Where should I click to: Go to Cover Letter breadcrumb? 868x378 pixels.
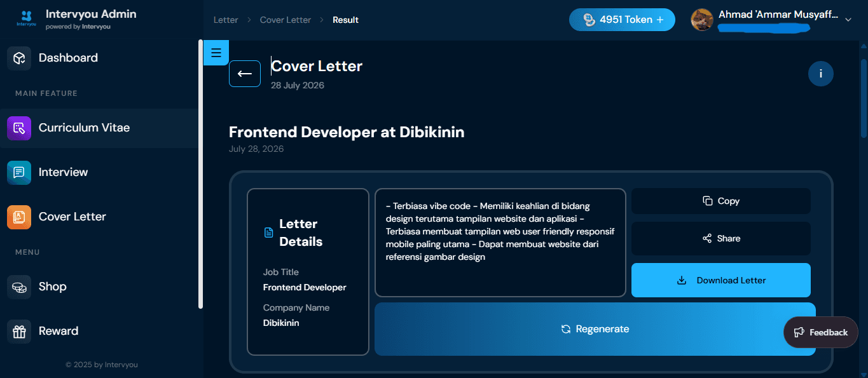click(x=286, y=20)
